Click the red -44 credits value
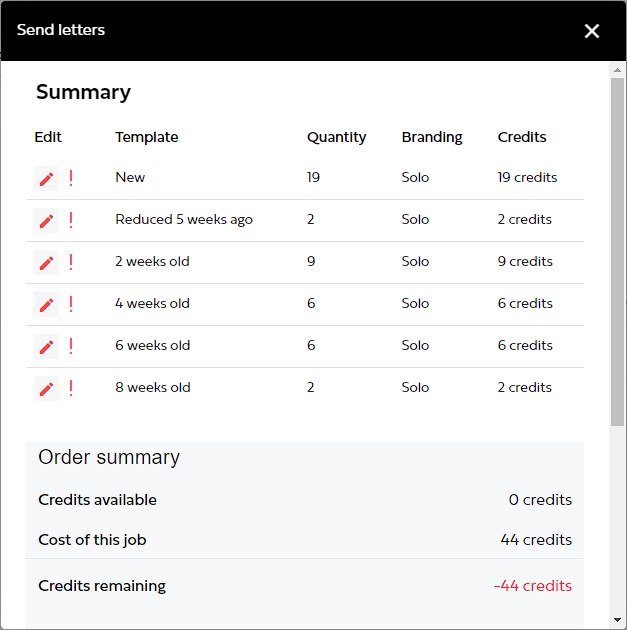Image resolution: width=627 pixels, height=630 pixels. pos(533,586)
